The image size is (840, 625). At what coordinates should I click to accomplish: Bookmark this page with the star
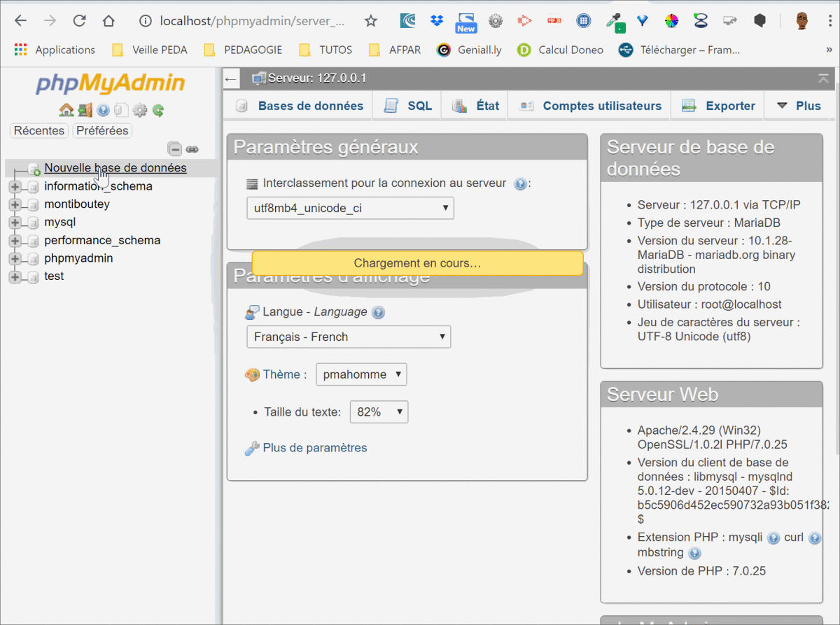(371, 21)
